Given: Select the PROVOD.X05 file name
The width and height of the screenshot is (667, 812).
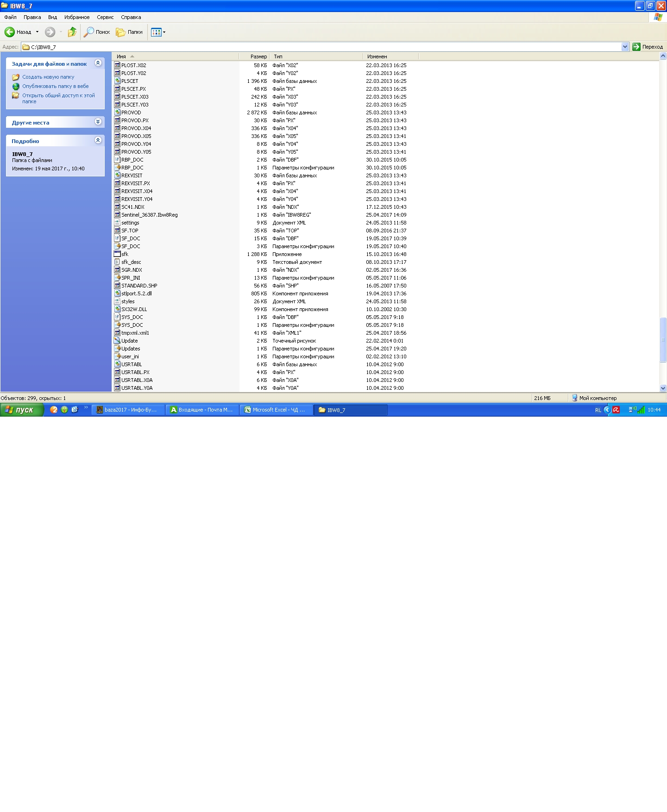Looking at the screenshot, I should coord(136,136).
